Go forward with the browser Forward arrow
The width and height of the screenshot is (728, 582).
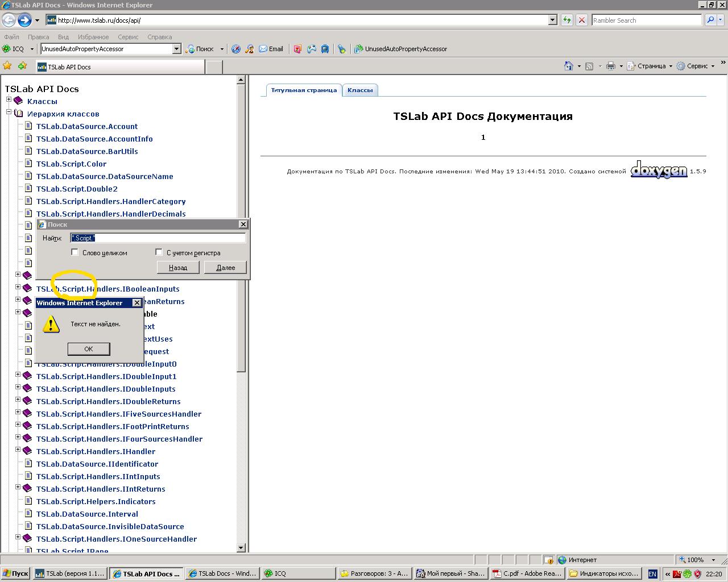click(x=24, y=20)
